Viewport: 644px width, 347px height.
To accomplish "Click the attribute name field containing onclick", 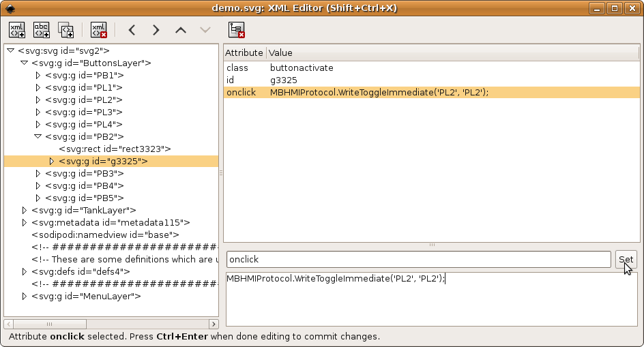I will [418, 260].
